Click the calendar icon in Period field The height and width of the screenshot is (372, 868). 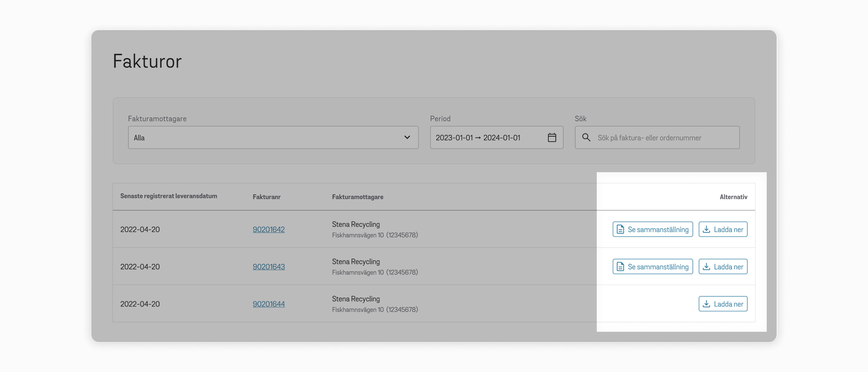click(x=552, y=137)
